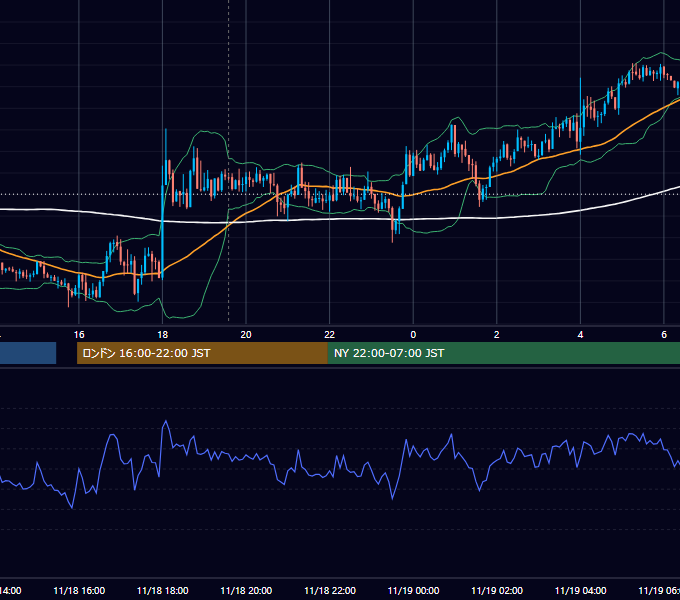
Task: Click the 16 hour axis label
Action: pos(79,335)
